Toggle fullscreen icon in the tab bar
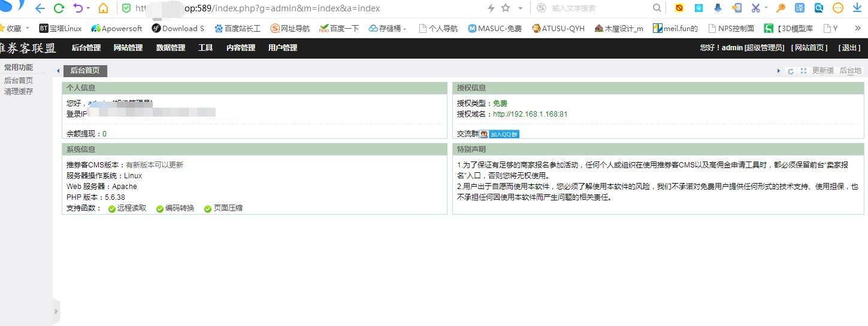The width and height of the screenshot is (868, 326). click(x=804, y=71)
